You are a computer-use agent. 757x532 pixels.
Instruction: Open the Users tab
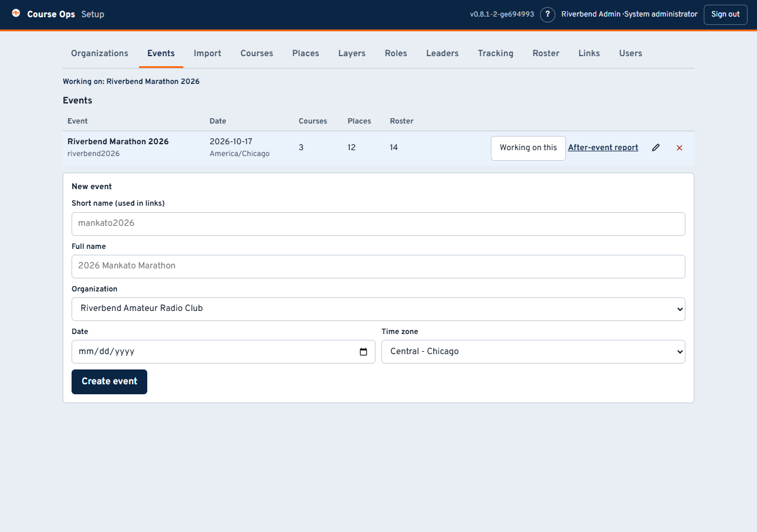click(630, 53)
